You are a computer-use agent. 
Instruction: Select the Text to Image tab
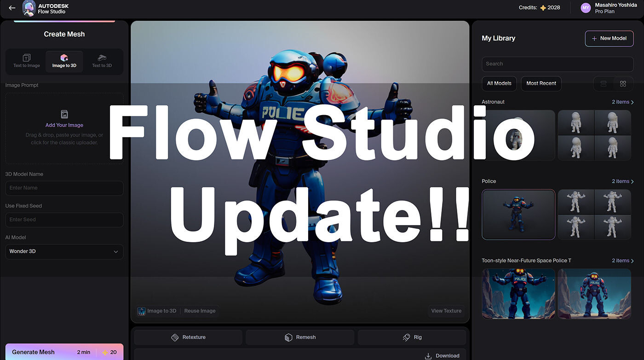(27, 61)
